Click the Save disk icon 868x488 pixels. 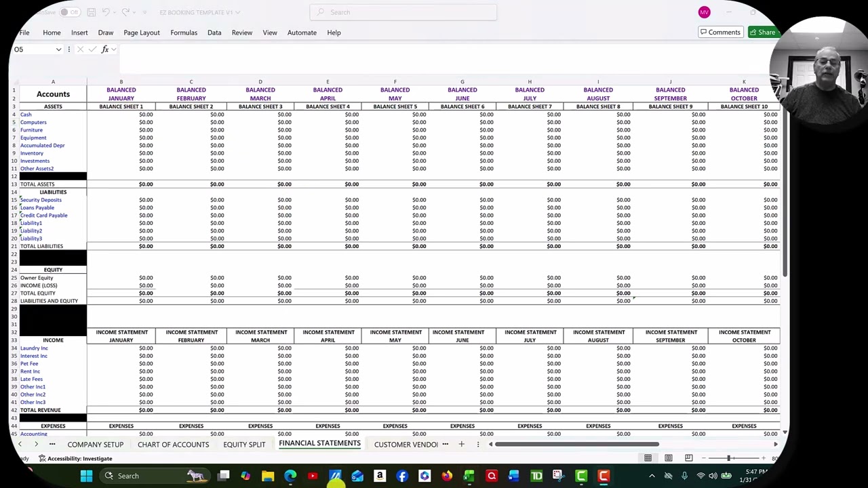91,12
